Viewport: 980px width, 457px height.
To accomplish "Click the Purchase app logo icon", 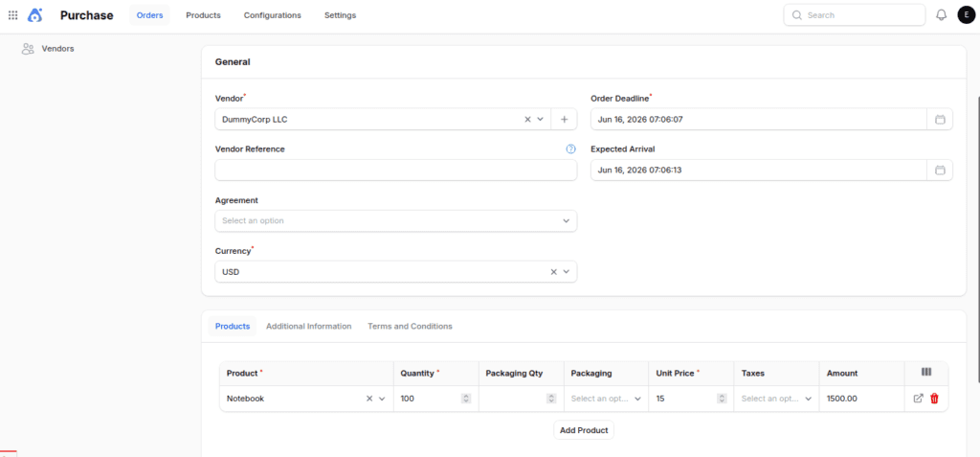I will point(35,15).
